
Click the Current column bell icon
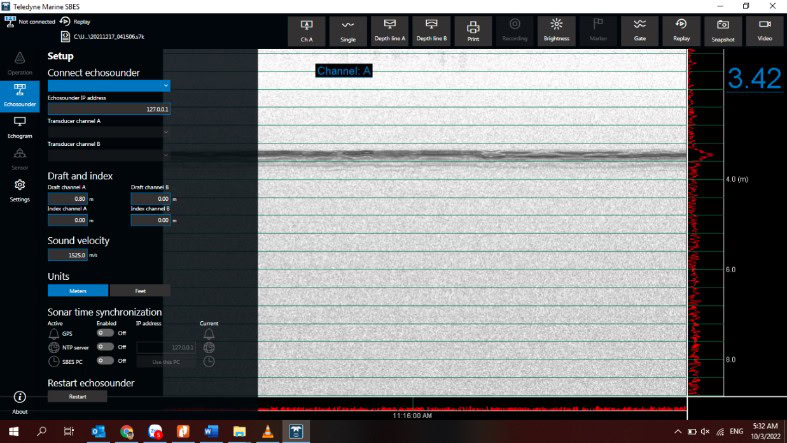tap(209, 334)
